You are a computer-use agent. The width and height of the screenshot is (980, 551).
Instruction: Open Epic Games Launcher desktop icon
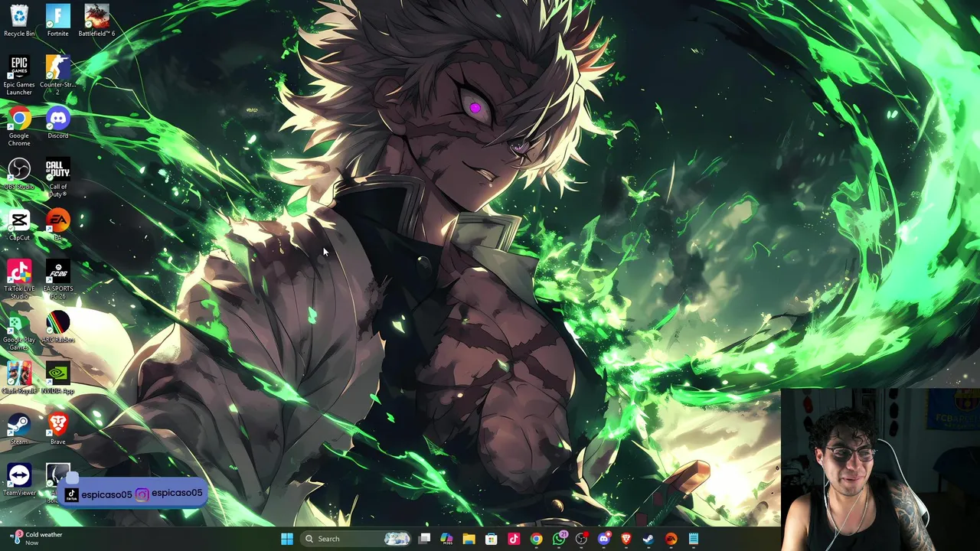pyautogui.click(x=19, y=75)
